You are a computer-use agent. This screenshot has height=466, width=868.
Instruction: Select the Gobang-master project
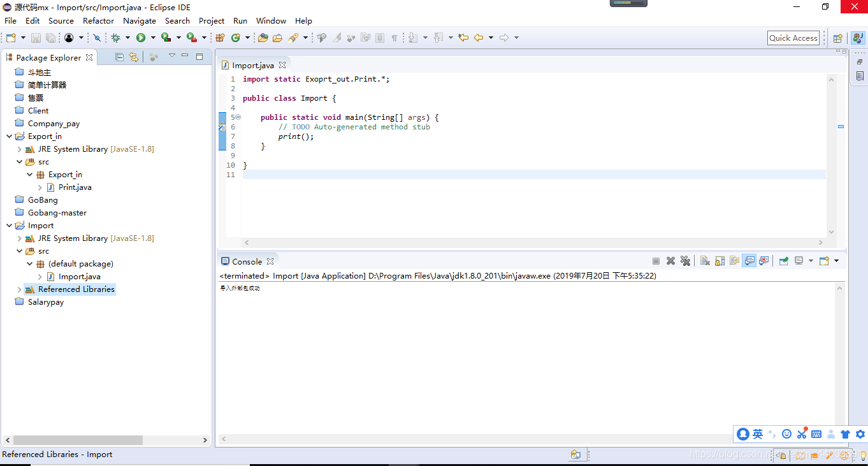(57, 213)
